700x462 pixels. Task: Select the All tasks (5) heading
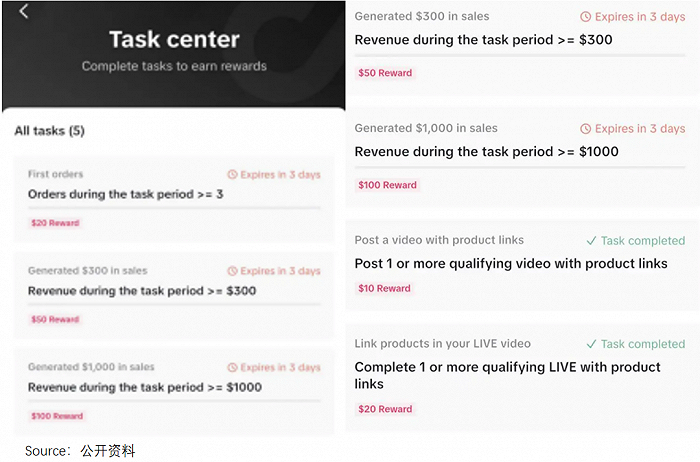(50, 131)
